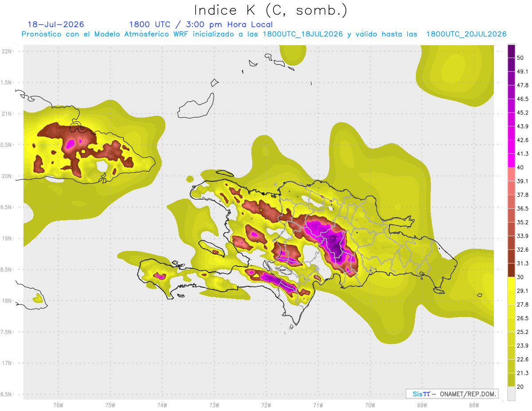Pick the darkest purple colorbar segment above 50
Screen dimensions: 532x411
point(511,51)
